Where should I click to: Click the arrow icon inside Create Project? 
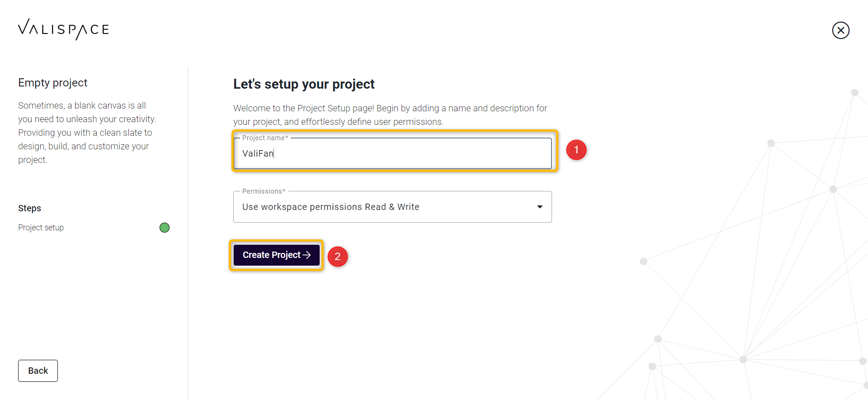[x=307, y=255]
